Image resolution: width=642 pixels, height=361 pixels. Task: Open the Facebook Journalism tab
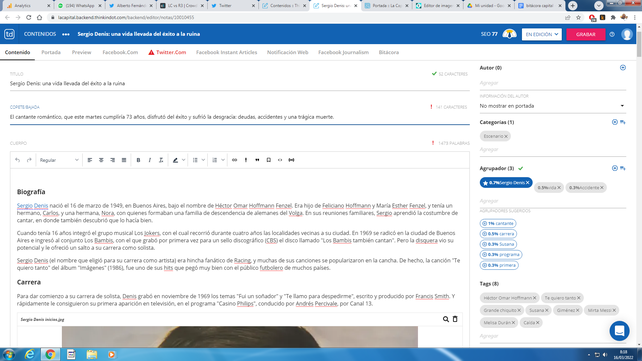point(344,52)
